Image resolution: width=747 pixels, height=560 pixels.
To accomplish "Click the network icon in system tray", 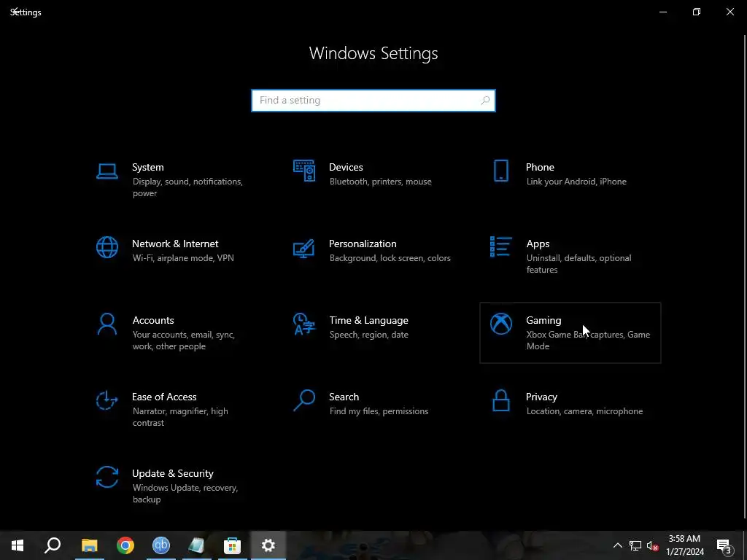I will pyautogui.click(x=635, y=545).
